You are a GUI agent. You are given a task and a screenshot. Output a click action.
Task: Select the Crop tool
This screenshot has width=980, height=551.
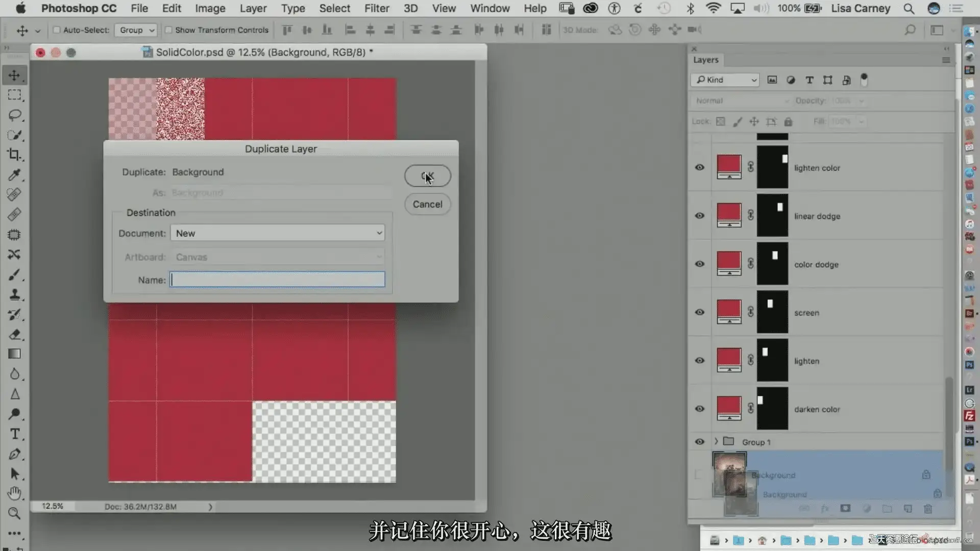14,155
